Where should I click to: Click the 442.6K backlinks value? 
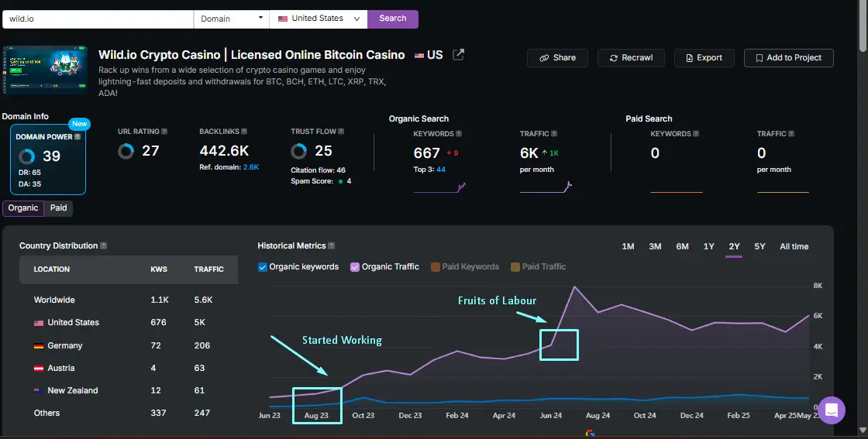pos(224,151)
